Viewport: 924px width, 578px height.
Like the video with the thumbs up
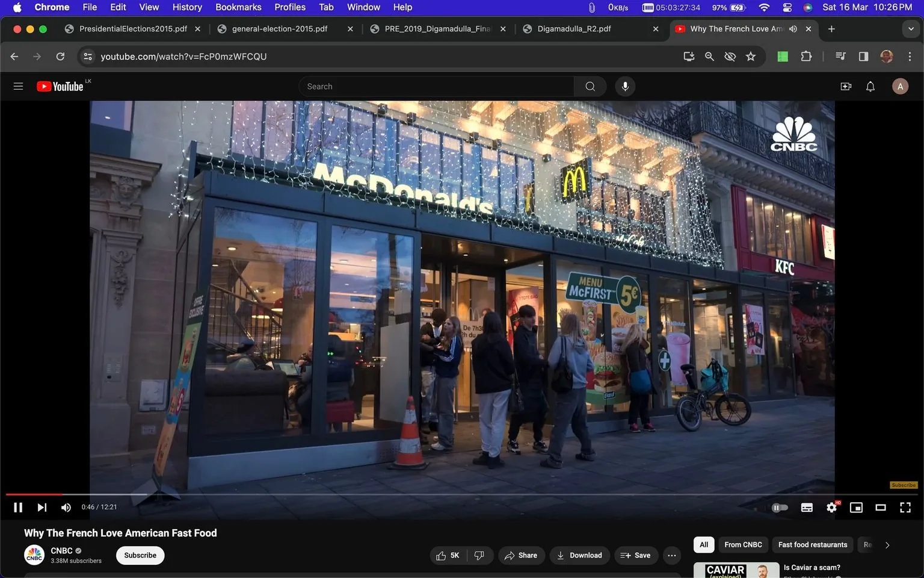(x=442, y=555)
